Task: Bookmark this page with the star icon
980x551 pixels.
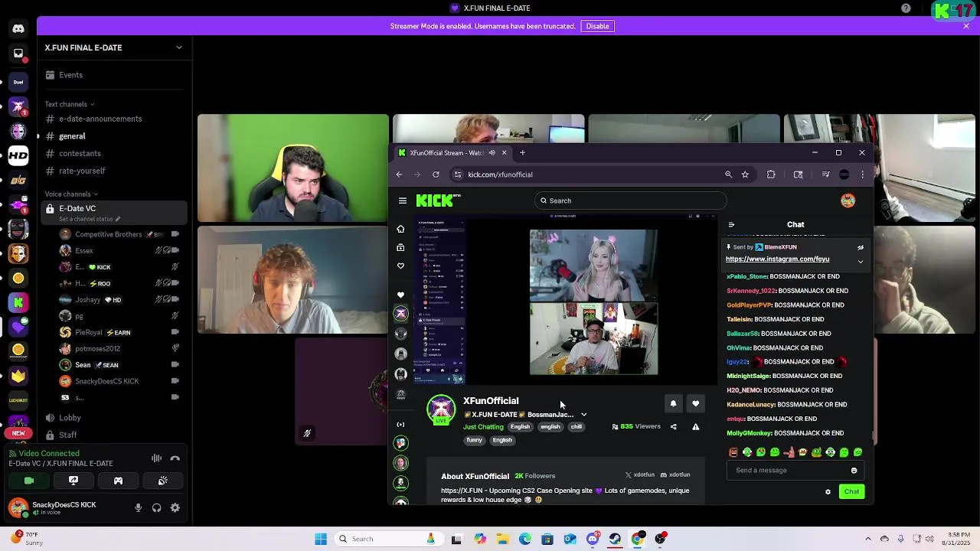Action: [x=745, y=174]
